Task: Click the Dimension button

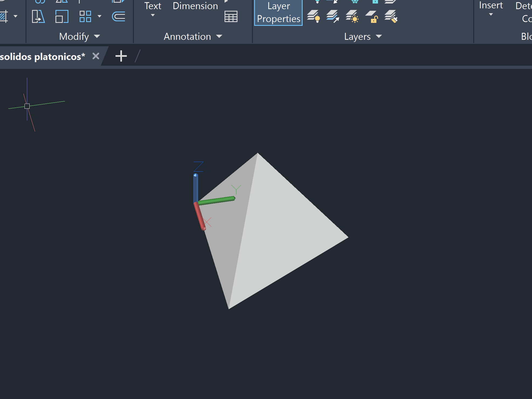Action: point(195,6)
